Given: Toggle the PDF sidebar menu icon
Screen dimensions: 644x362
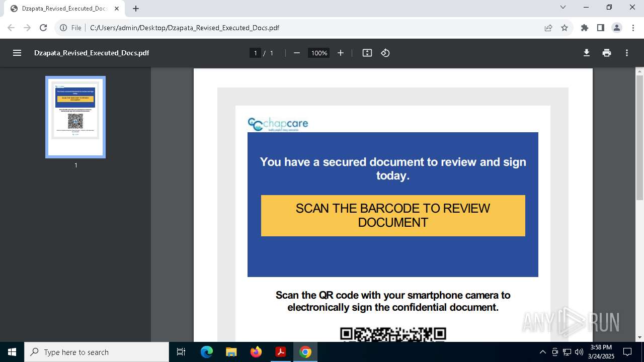Looking at the screenshot, I should click(x=17, y=53).
